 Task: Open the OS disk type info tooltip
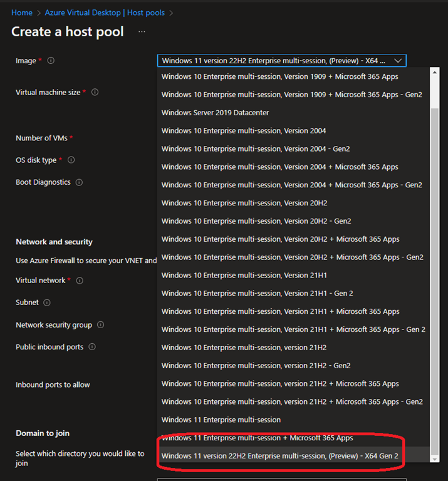(71, 160)
